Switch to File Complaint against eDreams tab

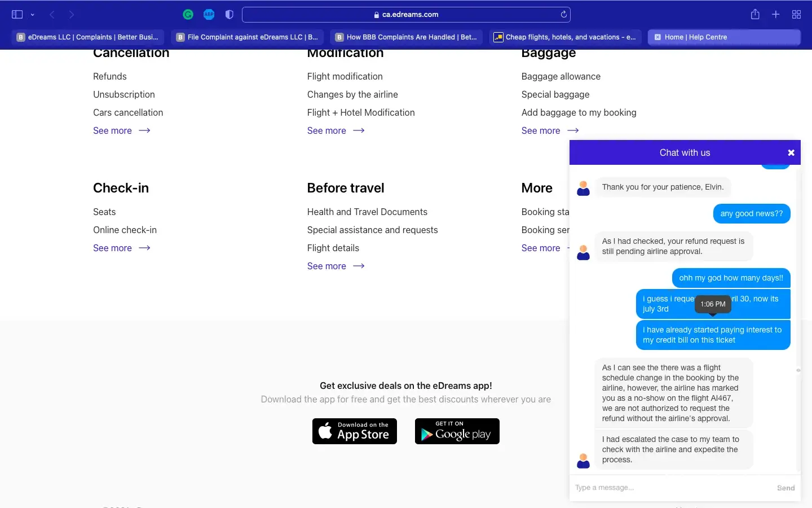click(x=247, y=37)
